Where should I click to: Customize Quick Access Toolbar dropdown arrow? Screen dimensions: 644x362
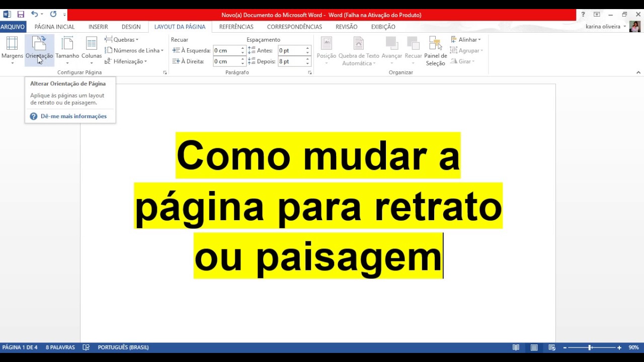coord(64,15)
